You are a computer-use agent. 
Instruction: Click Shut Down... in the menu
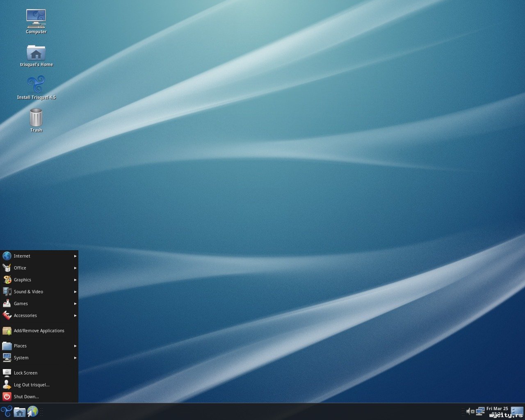26,397
